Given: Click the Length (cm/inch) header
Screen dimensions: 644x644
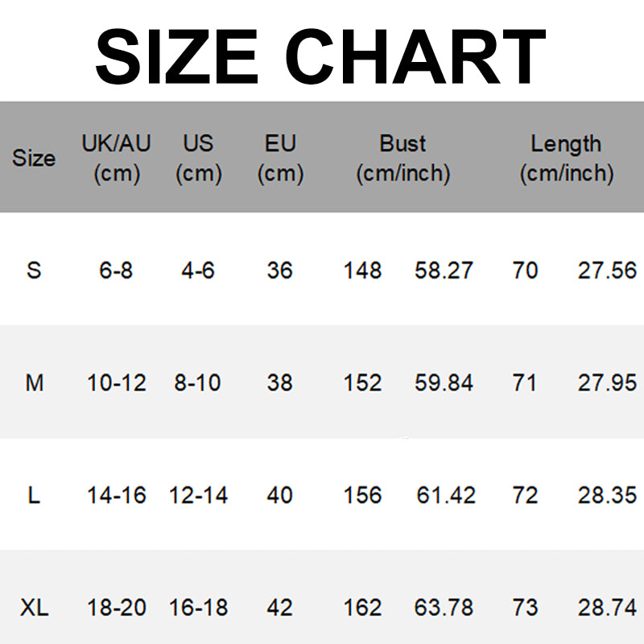Looking at the screenshot, I should [x=566, y=158].
